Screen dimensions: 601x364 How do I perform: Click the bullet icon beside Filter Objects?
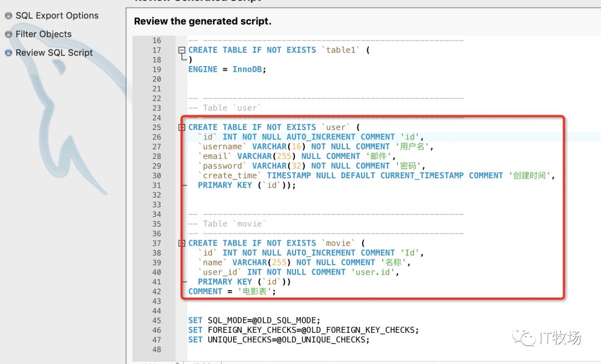[8, 34]
